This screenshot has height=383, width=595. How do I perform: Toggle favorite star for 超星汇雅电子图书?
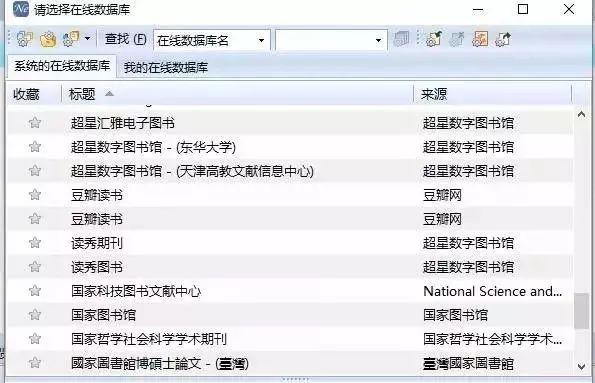coord(35,123)
